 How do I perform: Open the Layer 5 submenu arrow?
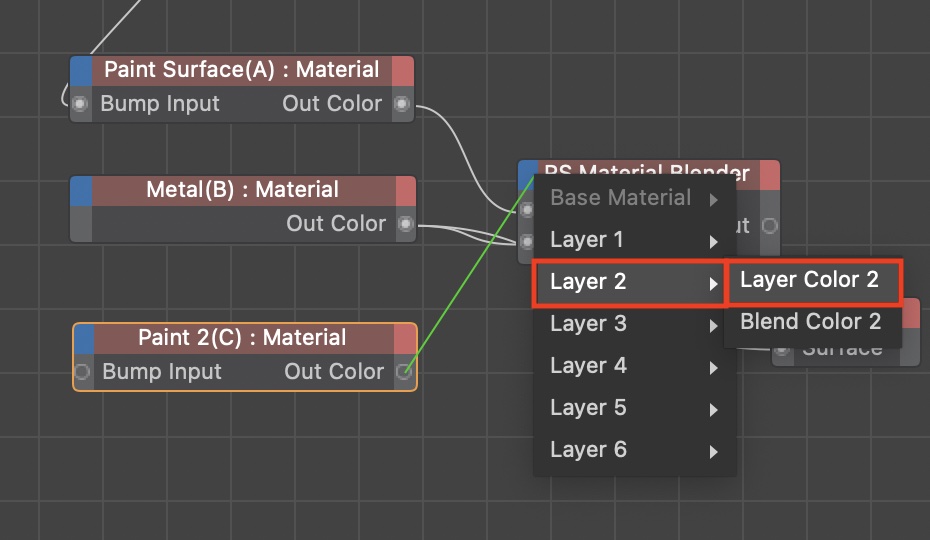click(713, 409)
